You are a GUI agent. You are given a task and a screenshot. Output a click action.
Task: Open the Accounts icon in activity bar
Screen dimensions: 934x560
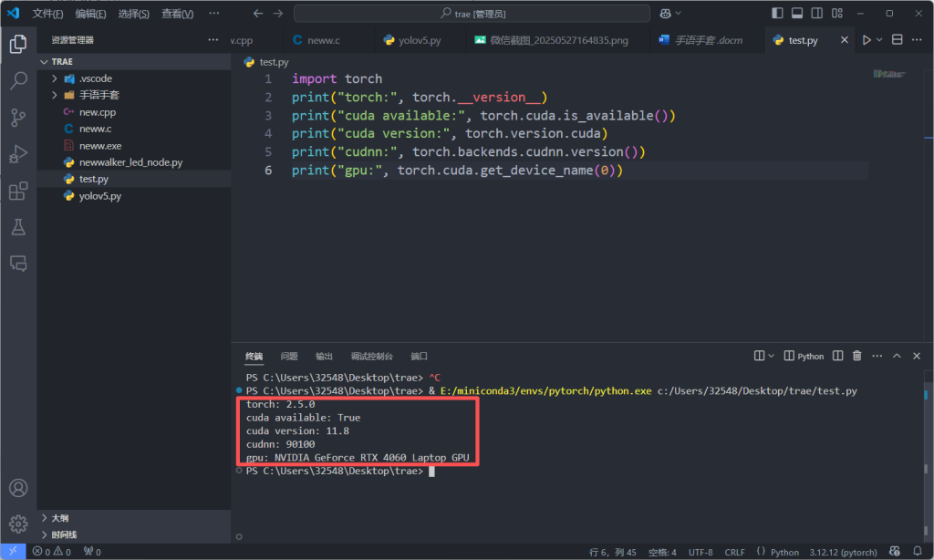18,489
